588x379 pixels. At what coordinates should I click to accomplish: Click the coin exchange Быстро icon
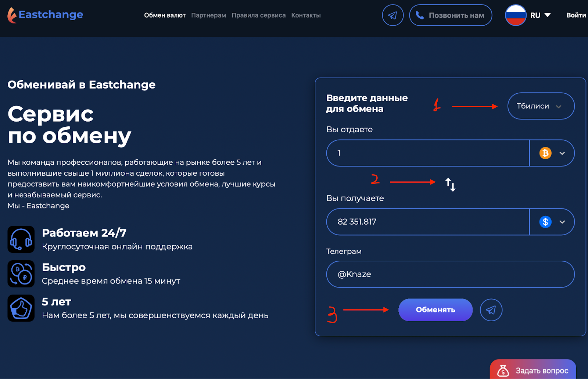(21, 274)
